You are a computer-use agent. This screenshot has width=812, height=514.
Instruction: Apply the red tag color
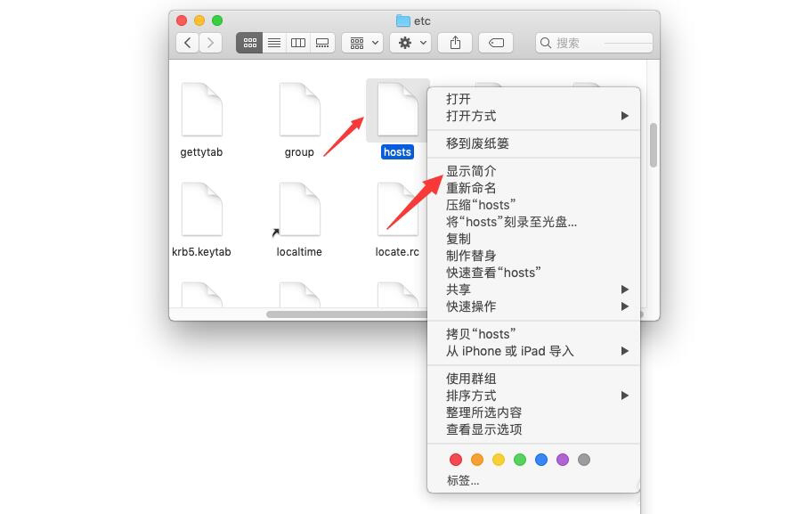pyautogui.click(x=456, y=460)
